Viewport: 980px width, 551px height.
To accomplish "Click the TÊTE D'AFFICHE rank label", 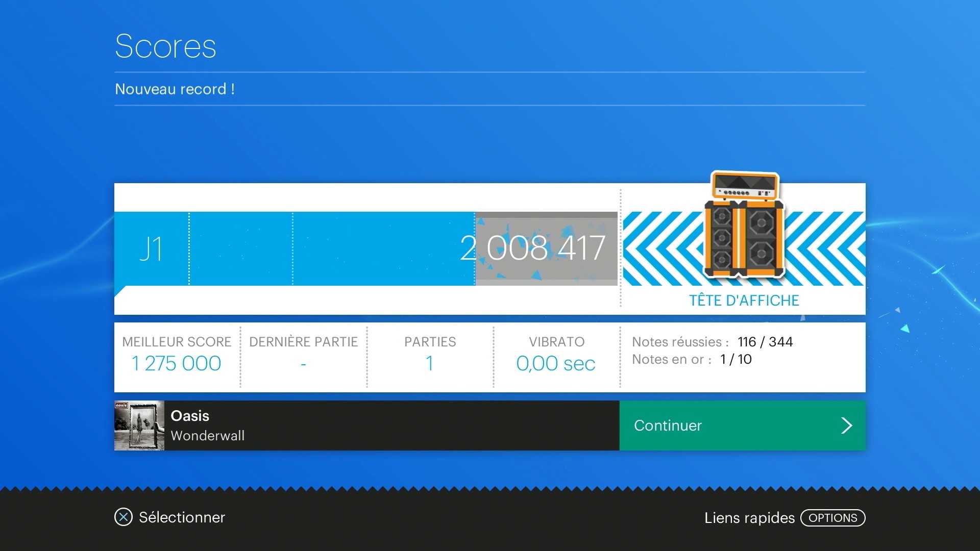I will click(744, 300).
